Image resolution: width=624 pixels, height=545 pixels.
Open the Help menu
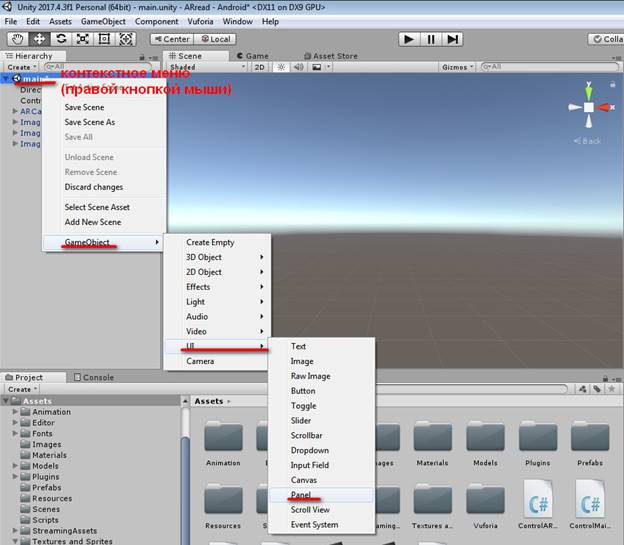pos(270,21)
